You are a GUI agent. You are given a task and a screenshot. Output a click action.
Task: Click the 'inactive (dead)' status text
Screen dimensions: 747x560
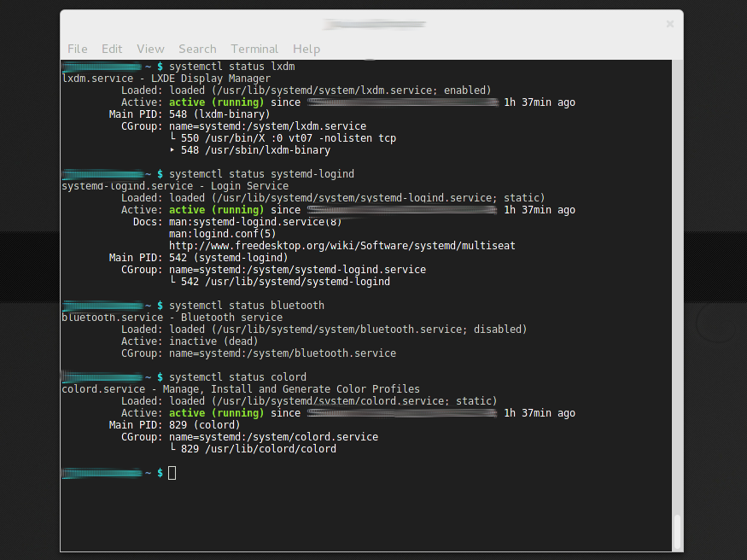pyautogui.click(x=213, y=341)
